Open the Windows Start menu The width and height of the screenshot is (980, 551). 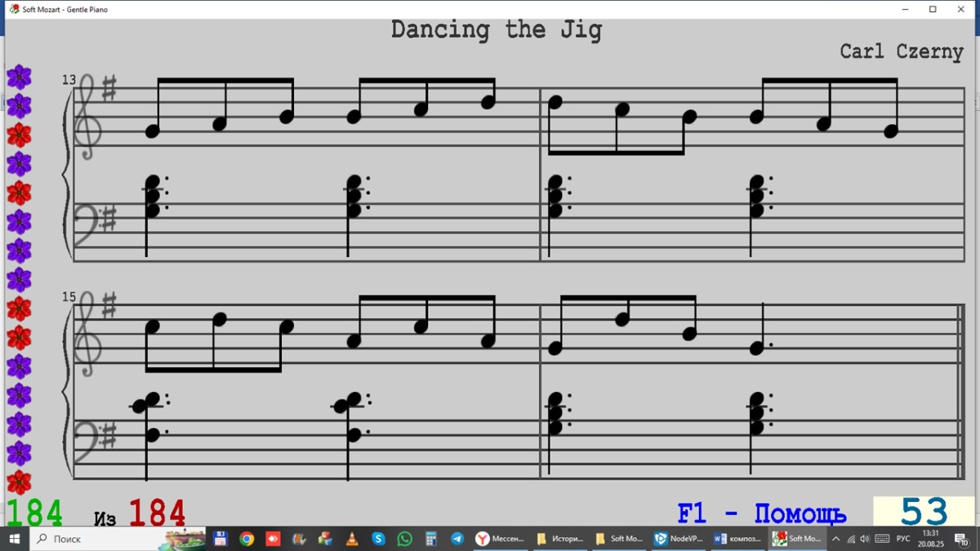[x=14, y=539]
